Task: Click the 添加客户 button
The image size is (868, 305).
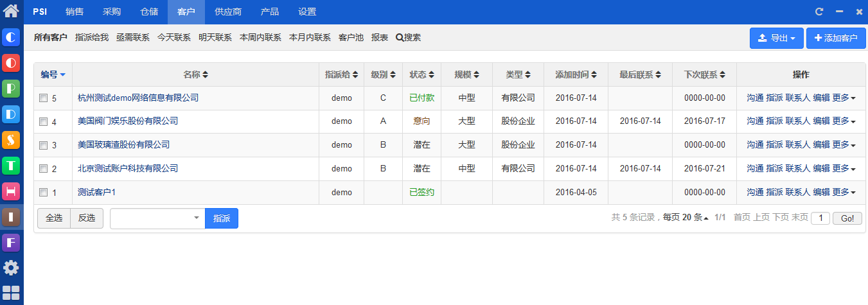Action: click(836, 39)
